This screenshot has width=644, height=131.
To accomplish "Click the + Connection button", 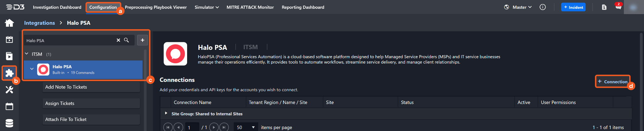I will point(613,81).
